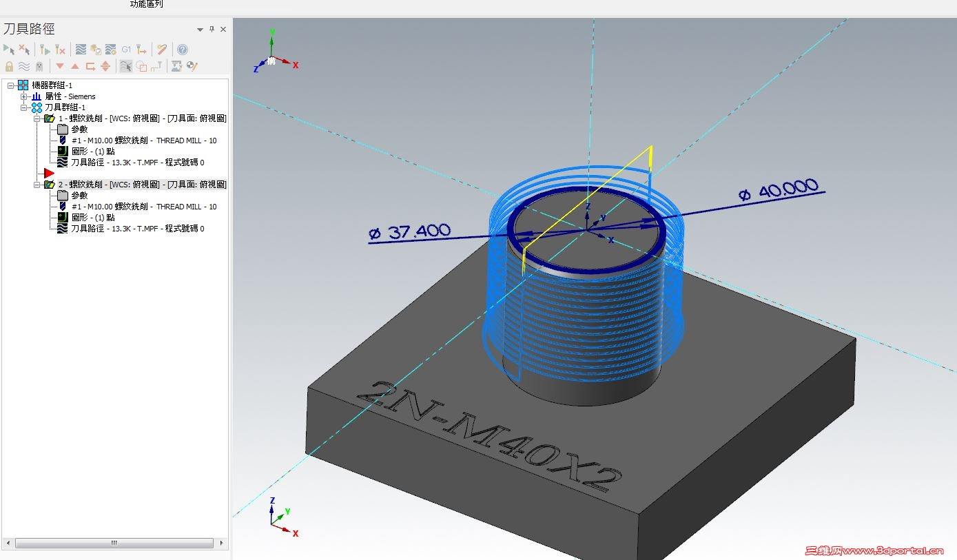Open the 刀具路徑 panel options dropdown arrow
The height and width of the screenshot is (560, 957).
click(x=200, y=30)
